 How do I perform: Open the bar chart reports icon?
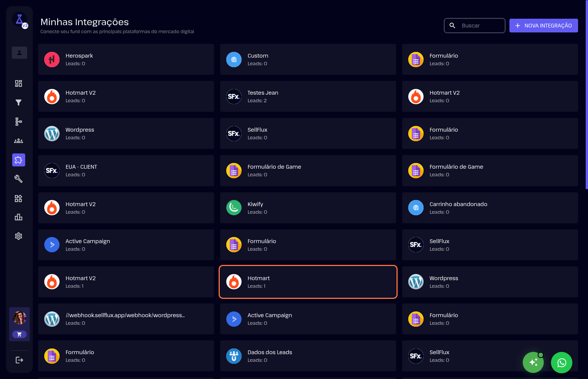coord(18,217)
